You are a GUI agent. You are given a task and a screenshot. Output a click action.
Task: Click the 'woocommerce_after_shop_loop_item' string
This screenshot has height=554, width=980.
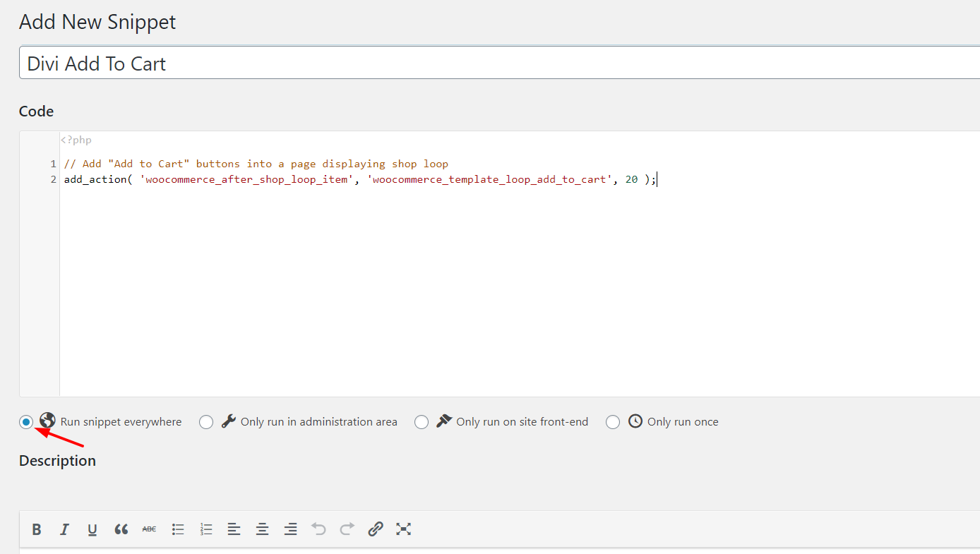pyautogui.click(x=247, y=179)
